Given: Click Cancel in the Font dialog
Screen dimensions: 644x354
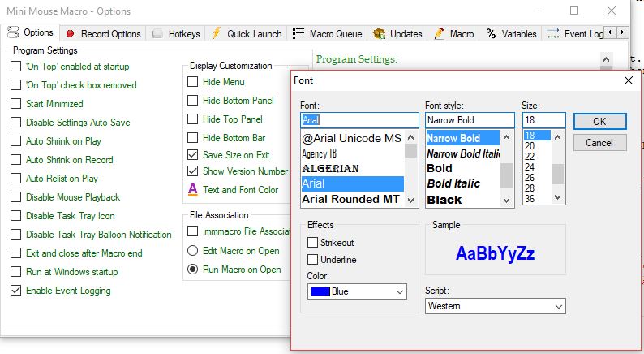Looking at the screenshot, I should tap(599, 143).
